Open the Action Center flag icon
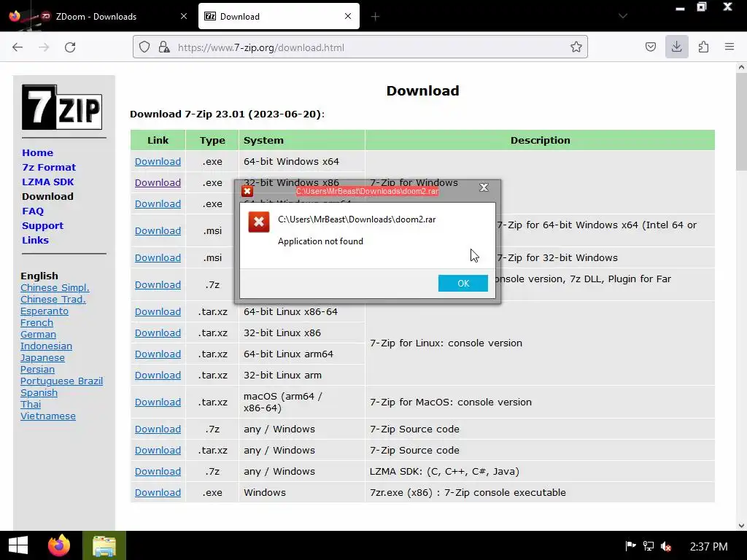This screenshot has width=747, height=560. (x=630, y=545)
